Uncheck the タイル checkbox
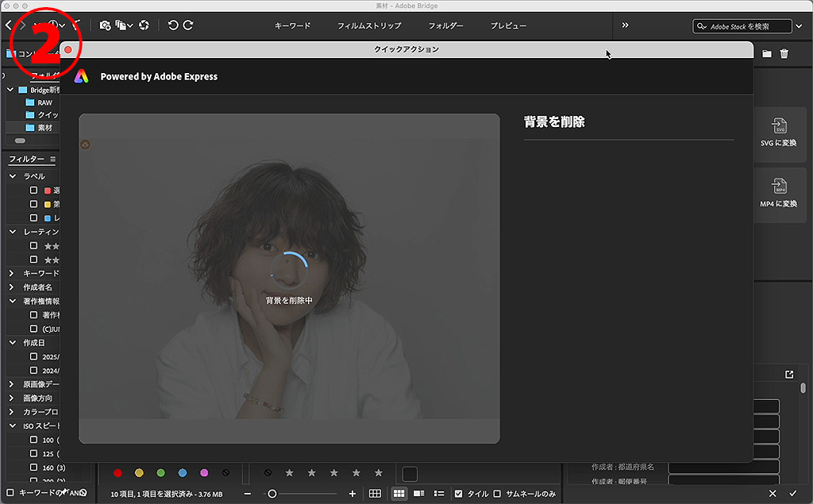Viewport: 813px width, 504px height. click(458, 494)
